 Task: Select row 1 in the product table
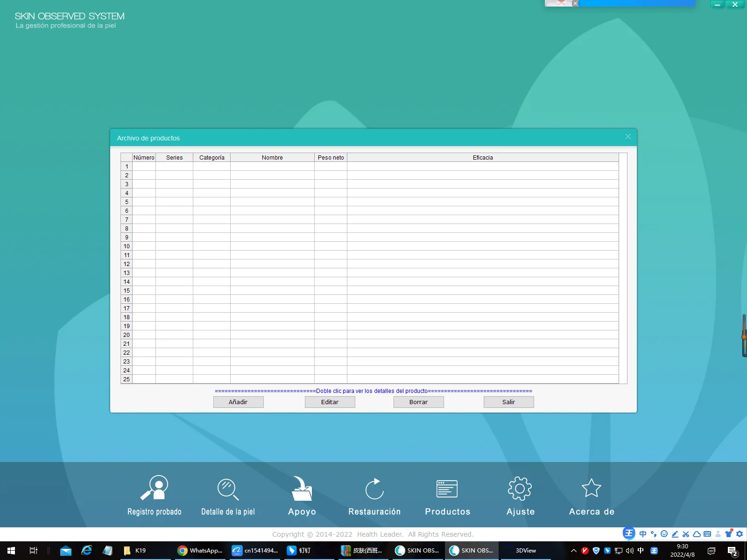click(127, 167)
